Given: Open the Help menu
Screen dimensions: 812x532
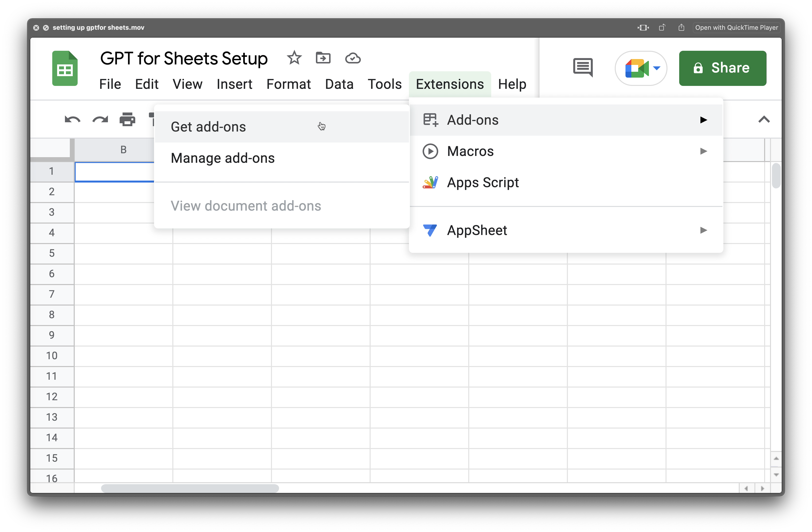Looking at the screenshot, I should pyautogui.click(x=512, y=84).
